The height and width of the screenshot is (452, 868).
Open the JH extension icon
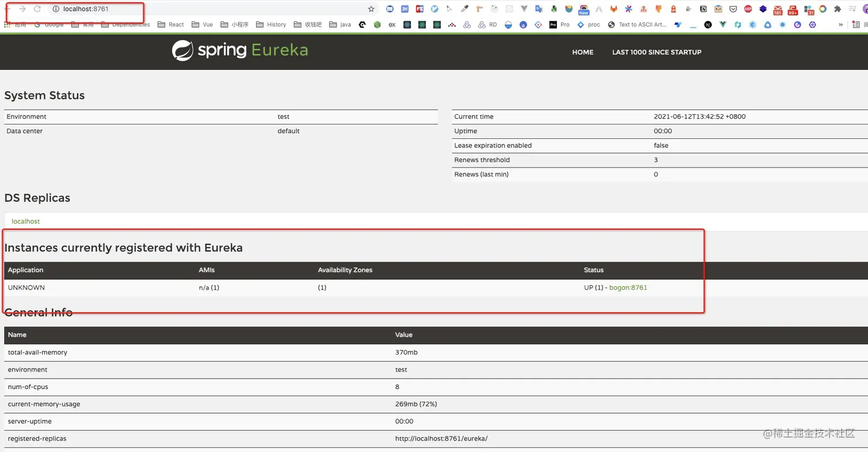(x=405, y=9)
